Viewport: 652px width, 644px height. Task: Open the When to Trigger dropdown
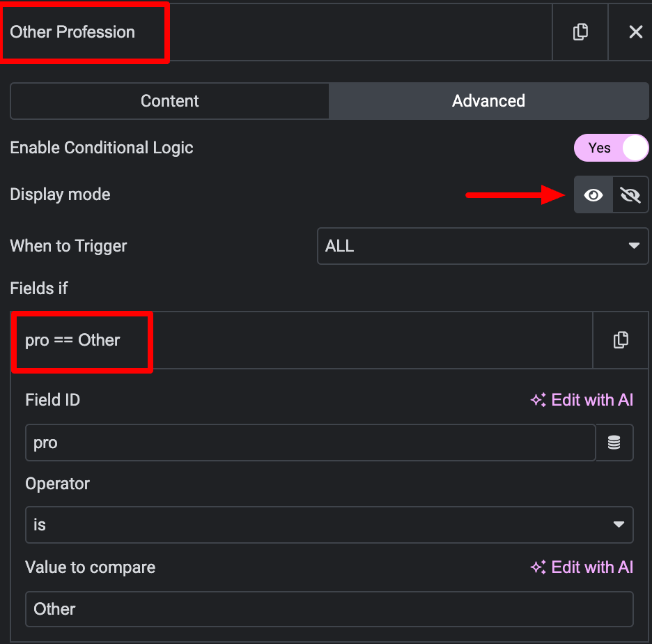[x=483, y=246]
